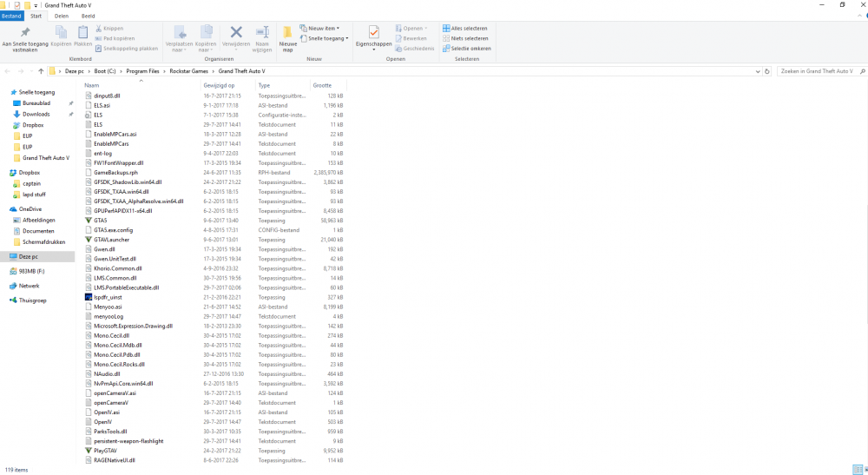
Task: Open Geschiedenis in ribbon
Action: click(415, 48)
